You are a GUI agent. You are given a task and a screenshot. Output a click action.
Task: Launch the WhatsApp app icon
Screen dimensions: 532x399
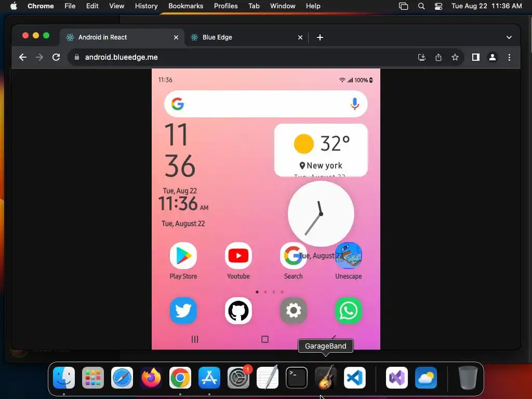pyautogui.click(x=349, y=311)
